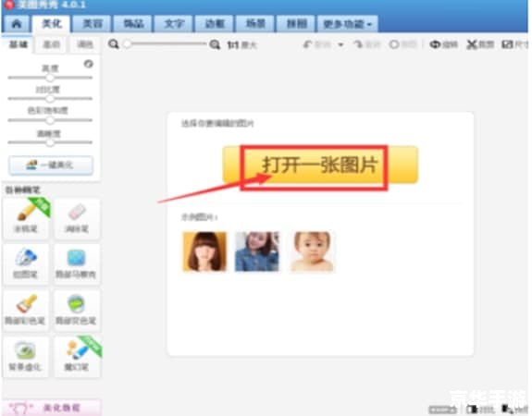
Task: Click the 一键美化 one-click beautify button
Action: 51,165
